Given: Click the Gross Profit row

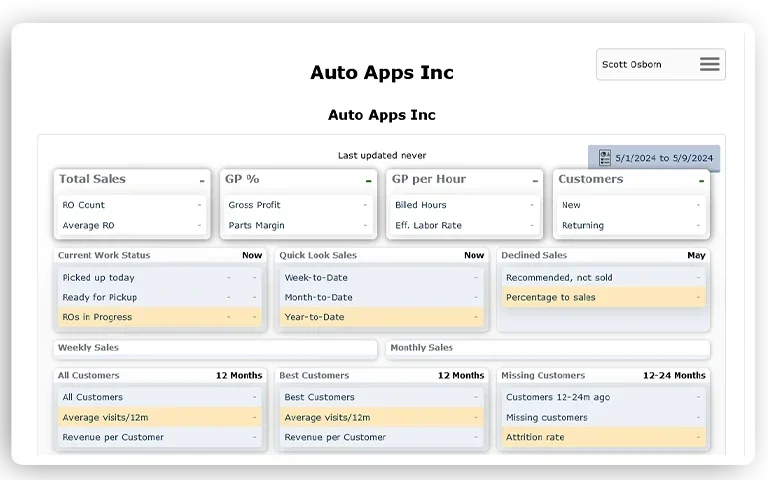Looking at the screenshot, I should pos(298,205).
